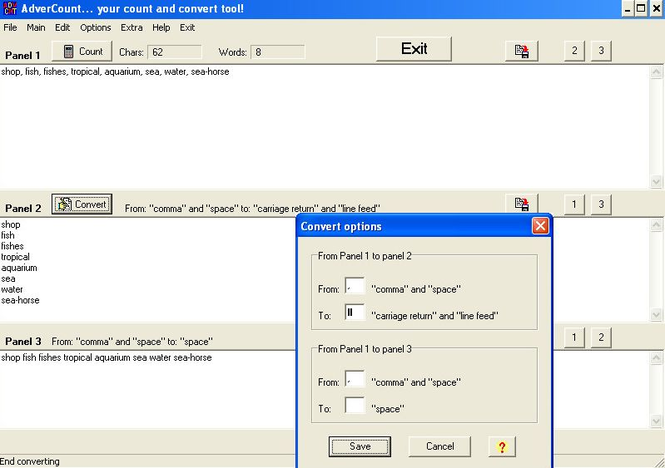Click button 3 in Panel 2 header
The height and width of the screenshot is (468, 665).
(601, 205)
